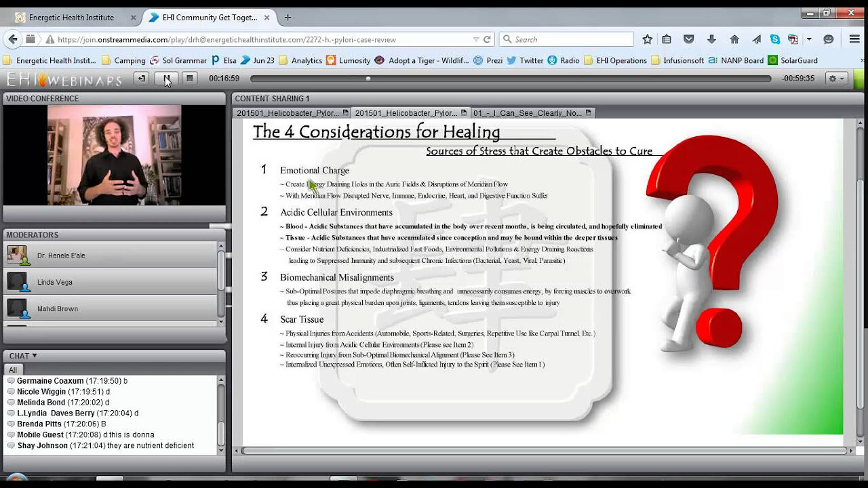The height and width of the screenshot is (488, 868).
Task: Click the content sharing vertical scrollbar down arrow
Action: tap(861, 441)
